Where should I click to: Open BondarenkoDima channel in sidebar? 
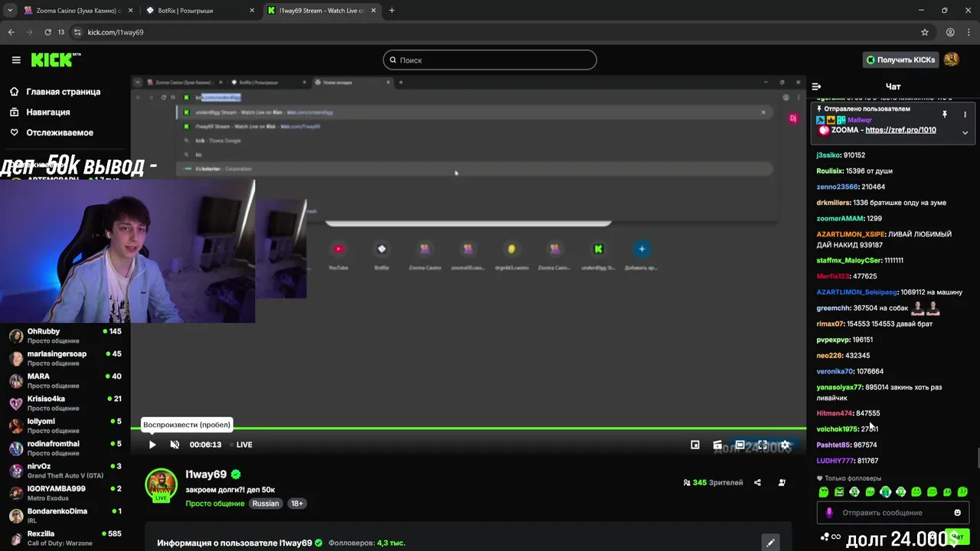(65, 515)
